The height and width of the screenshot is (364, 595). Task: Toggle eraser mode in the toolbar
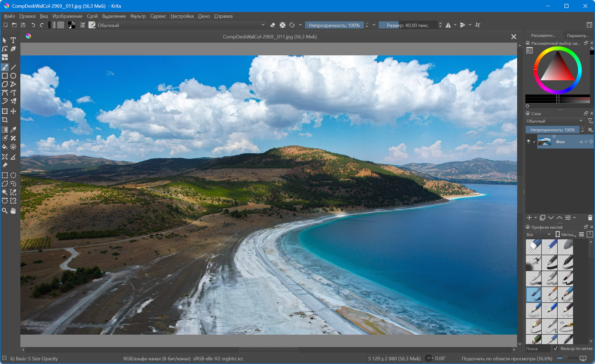[x=273, y=25]
